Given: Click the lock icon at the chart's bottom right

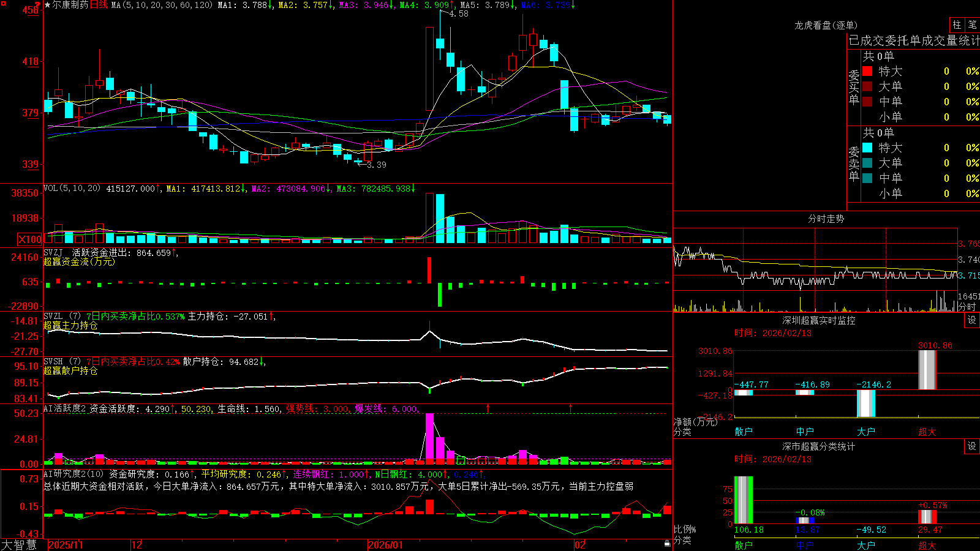Looking at the screenshot, I should [668, 543].
